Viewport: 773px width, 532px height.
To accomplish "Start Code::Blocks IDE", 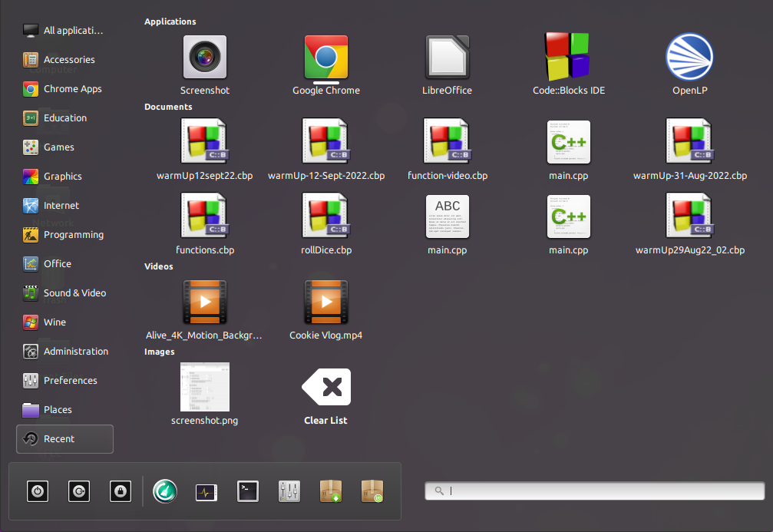I will [x=568, y=64].
